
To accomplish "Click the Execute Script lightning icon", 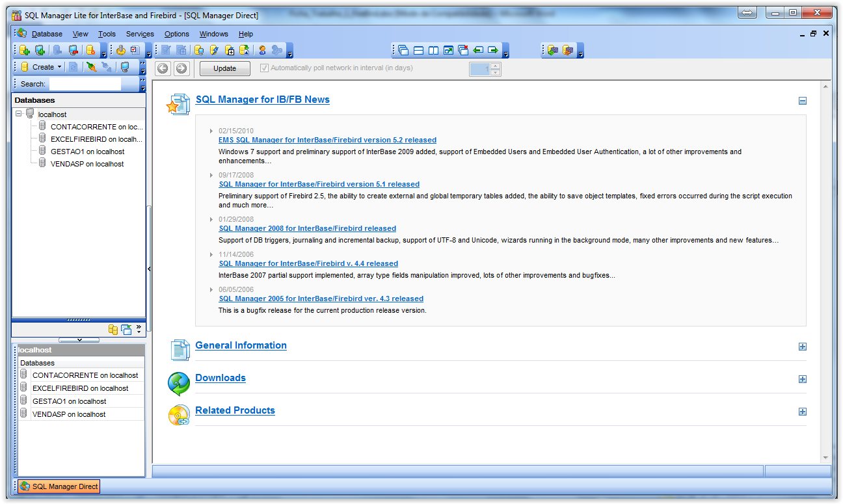I will (x=214, y=50).
